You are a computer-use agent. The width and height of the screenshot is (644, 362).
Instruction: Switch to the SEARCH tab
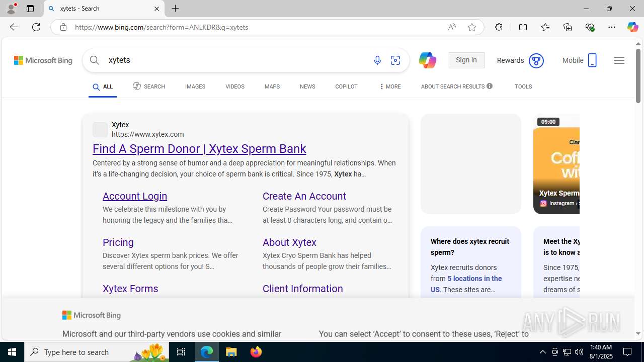point(149,86)
